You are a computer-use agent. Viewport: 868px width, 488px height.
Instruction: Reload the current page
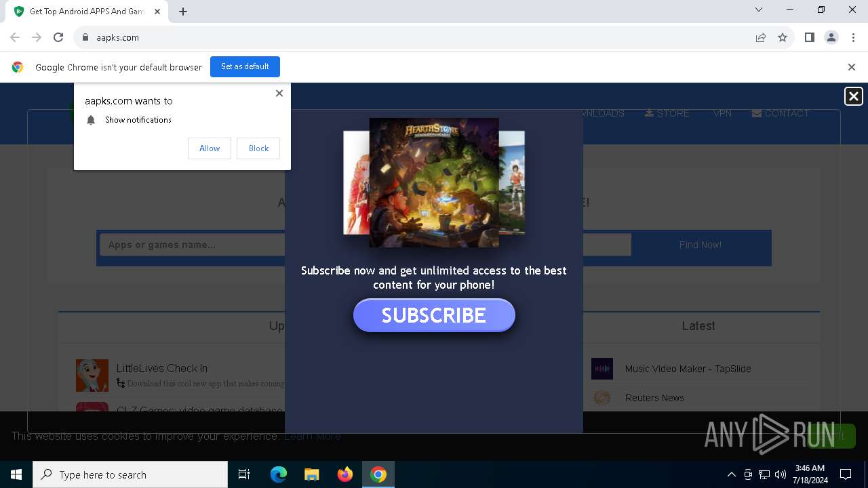click(x=58, y=37)
